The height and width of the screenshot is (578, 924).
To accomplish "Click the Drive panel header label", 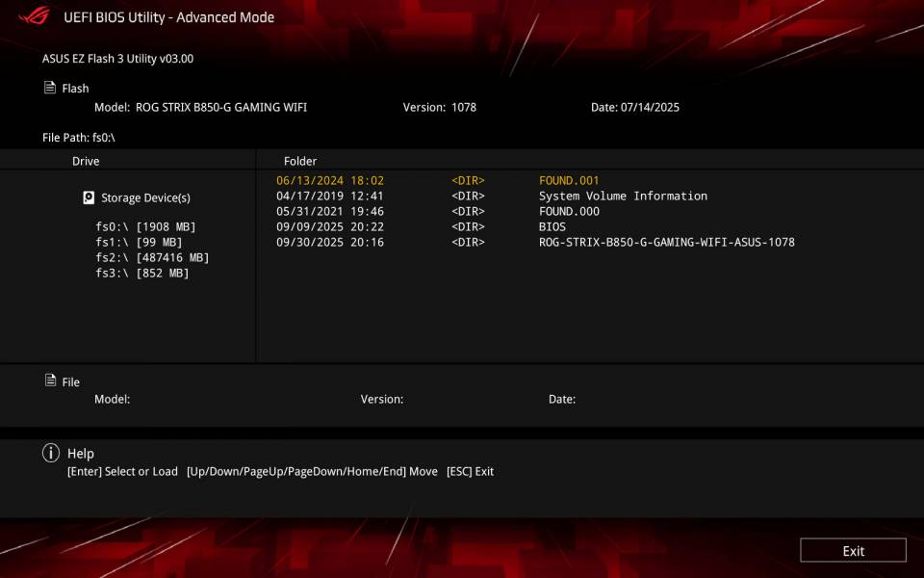I will [x=85, y=161].
